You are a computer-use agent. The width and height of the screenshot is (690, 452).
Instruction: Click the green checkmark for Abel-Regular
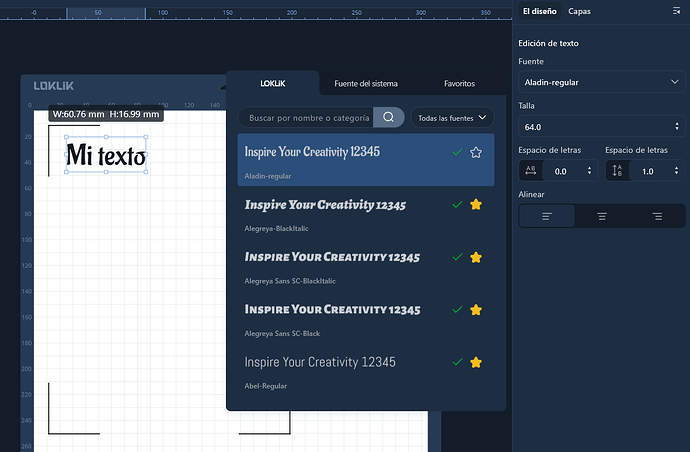pos(457,362)
